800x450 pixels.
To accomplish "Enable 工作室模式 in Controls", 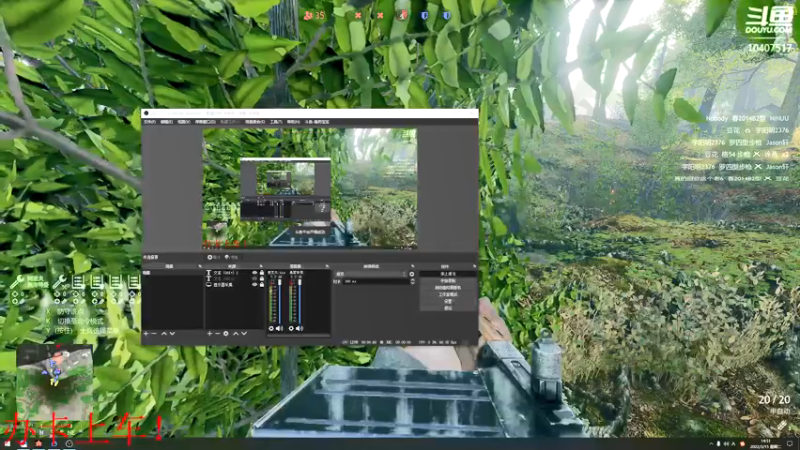I will click(448, 294).
